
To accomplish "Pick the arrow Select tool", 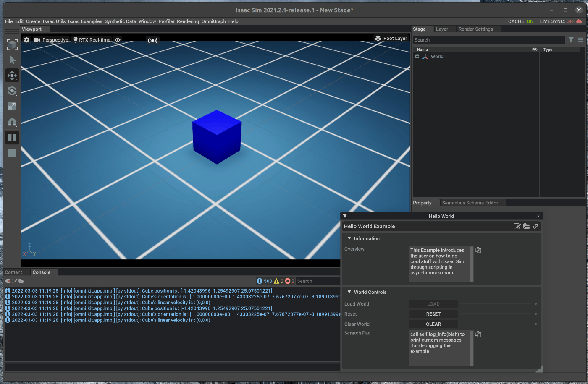I will point(12,60).
